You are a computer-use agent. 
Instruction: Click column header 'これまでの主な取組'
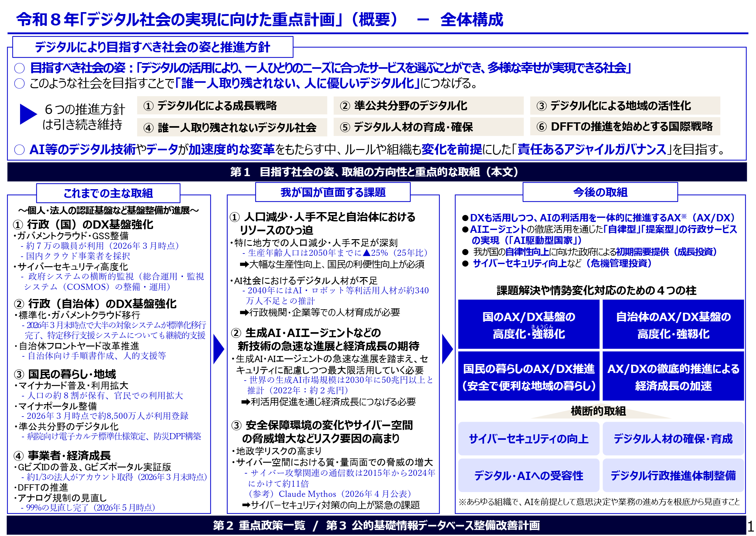click(x=108, y=193)
